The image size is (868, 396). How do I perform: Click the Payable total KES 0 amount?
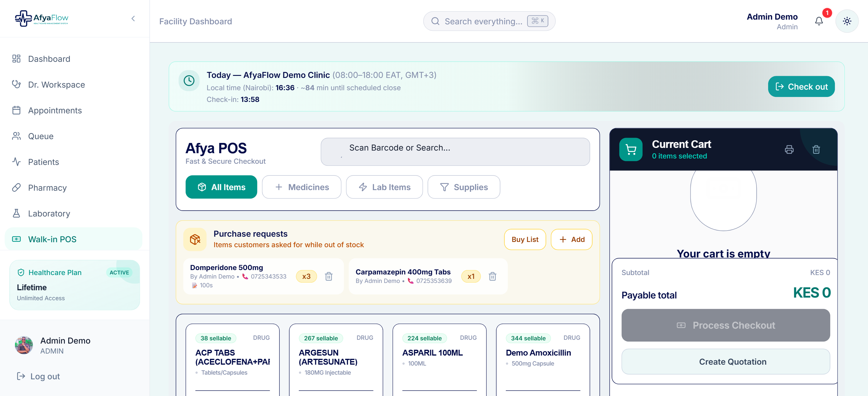811,293
